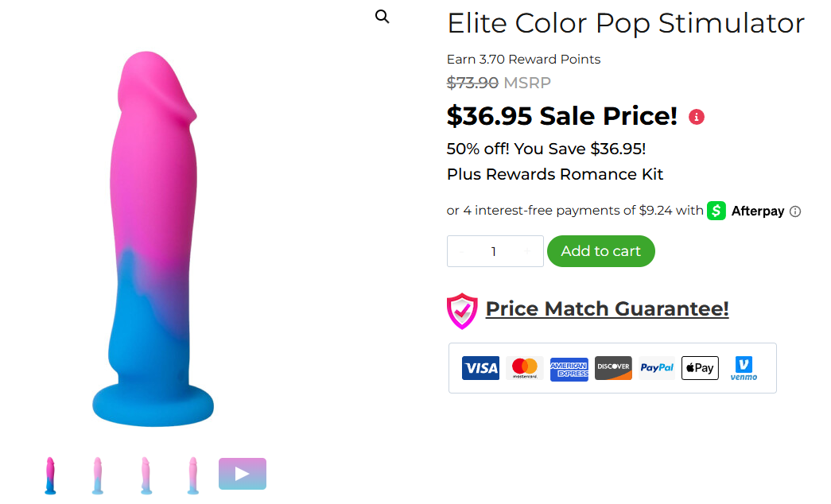The height and width of the screenshot is (504, 831).
Task: Click the Price Match shield icon
Action: tap(462, 310)
